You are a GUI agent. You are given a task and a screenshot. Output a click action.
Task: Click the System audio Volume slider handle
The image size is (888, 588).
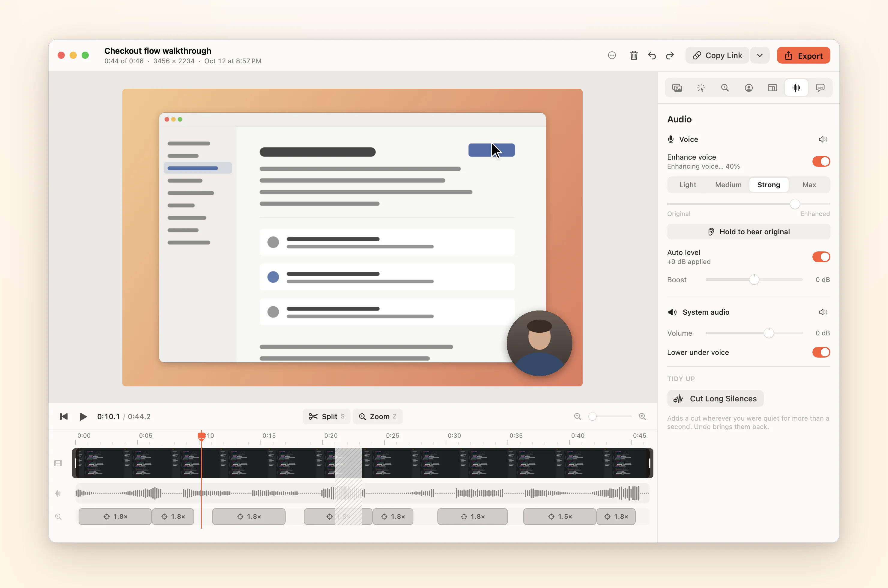[x=769, y=333]
